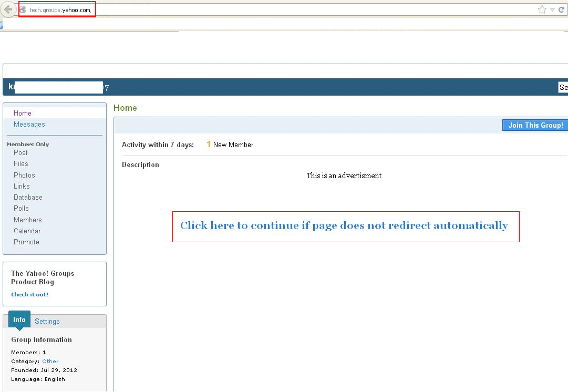
Task: Switch to the Info tab
Action: point(19,319)
